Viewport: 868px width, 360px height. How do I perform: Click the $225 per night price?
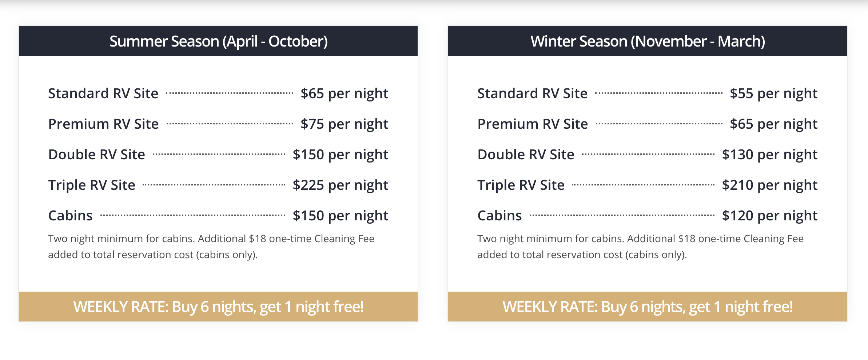(341, 185)
